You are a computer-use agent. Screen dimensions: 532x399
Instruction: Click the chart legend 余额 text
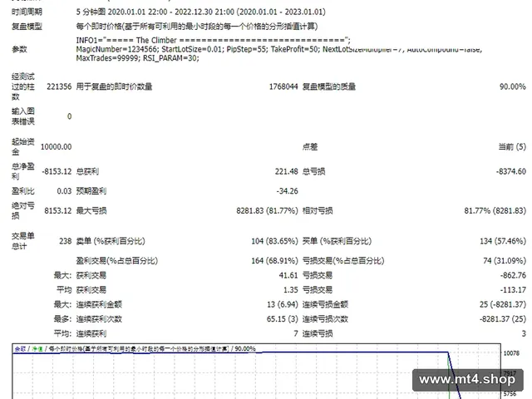(x=20, y=348)
